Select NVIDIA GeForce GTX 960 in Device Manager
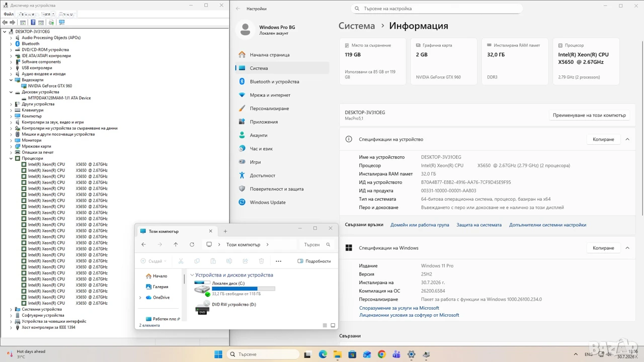Screen dimensions: 644x362 tap(50, 86)
